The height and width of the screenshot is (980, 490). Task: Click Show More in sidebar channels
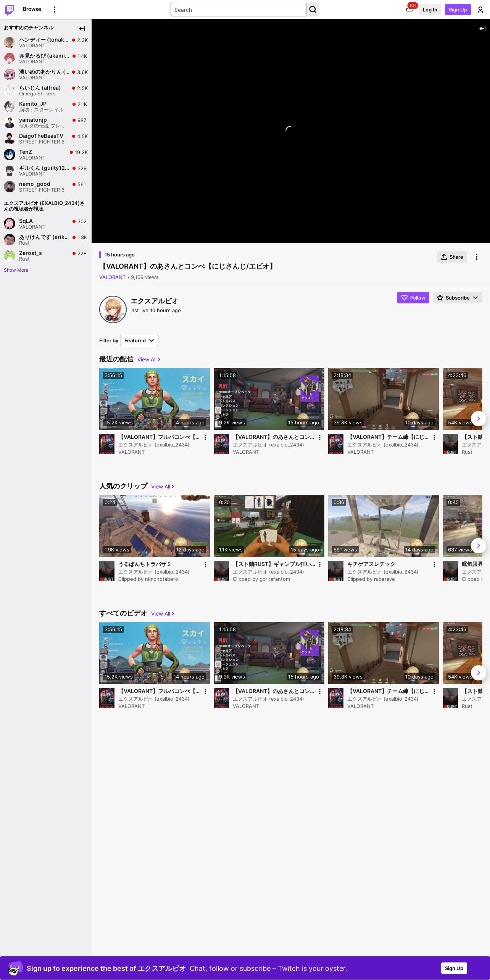16,270
